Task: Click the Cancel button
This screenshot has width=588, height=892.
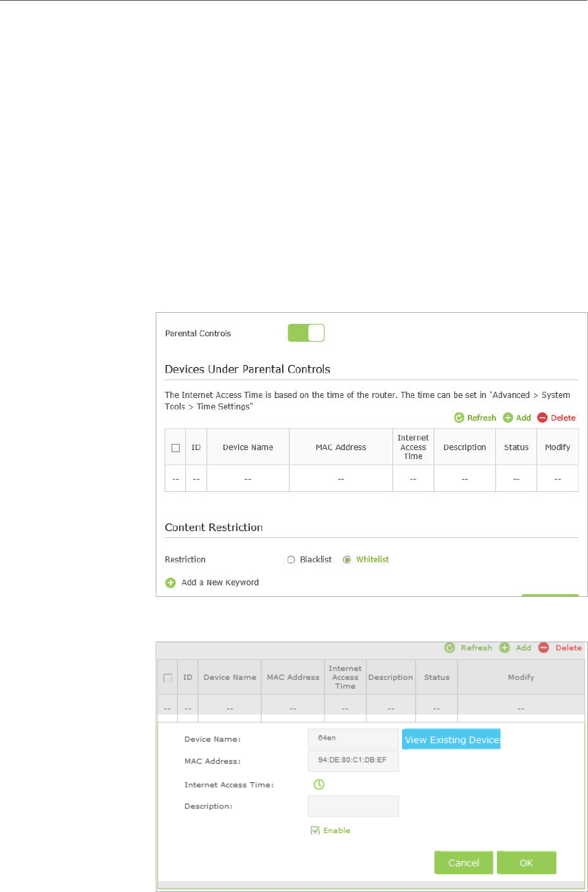Action: [464, 862]
